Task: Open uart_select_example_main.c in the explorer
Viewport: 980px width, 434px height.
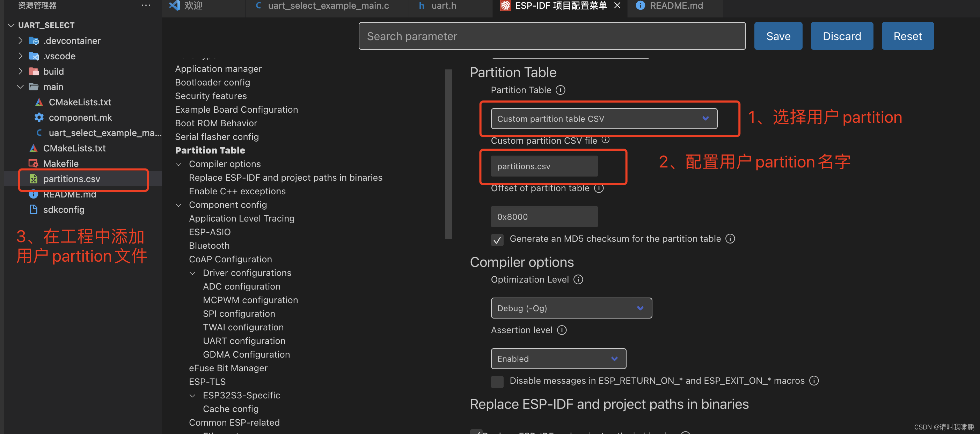Action: [x=105, y=133]
